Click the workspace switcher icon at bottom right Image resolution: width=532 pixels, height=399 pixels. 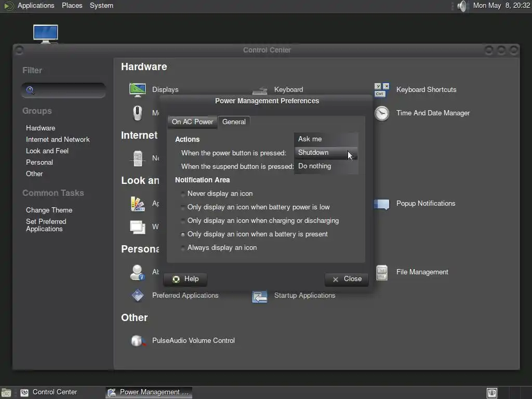492,393
